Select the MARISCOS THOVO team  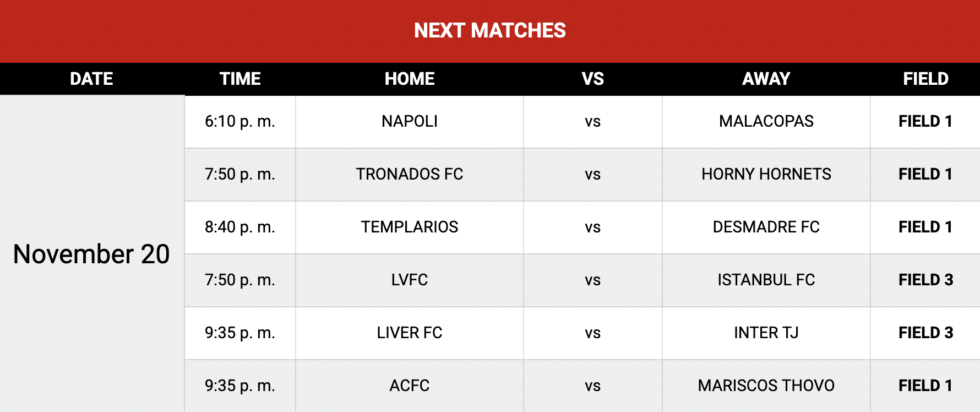click(766, 386)
